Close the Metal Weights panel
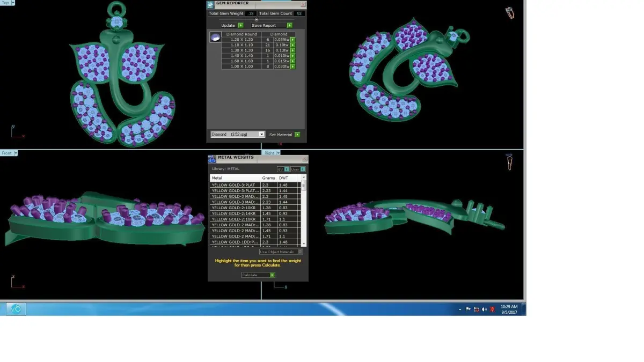Viewport: 644px width, 362px height. tap(304, 159)
